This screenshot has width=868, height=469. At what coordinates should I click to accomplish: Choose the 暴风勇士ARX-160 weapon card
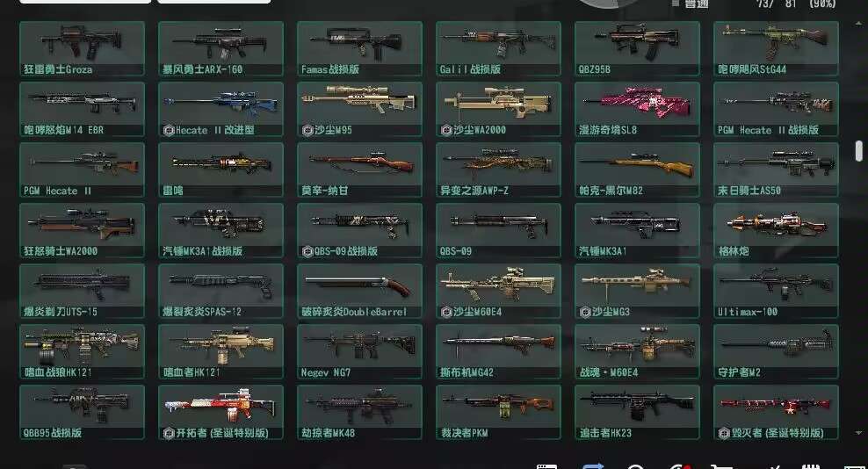(x=221, y=48)
